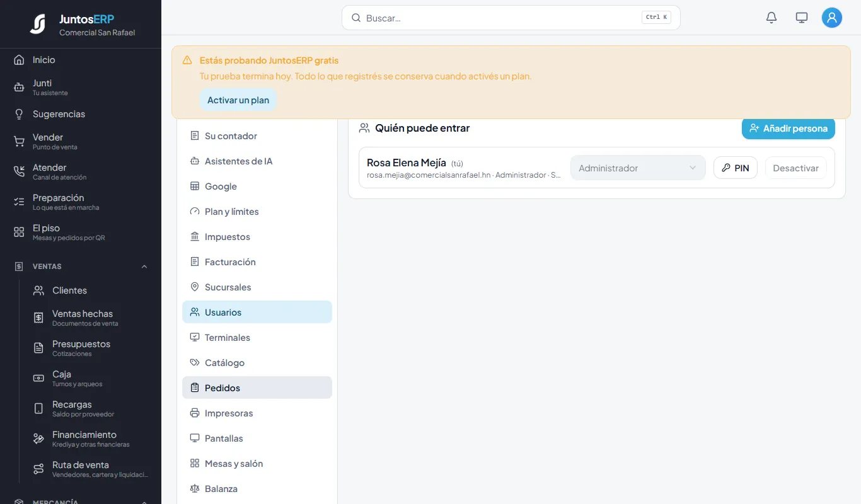Click the Caja cash icon
The image size is (861, 504).
pyautogui.click(x=38, y=379)
